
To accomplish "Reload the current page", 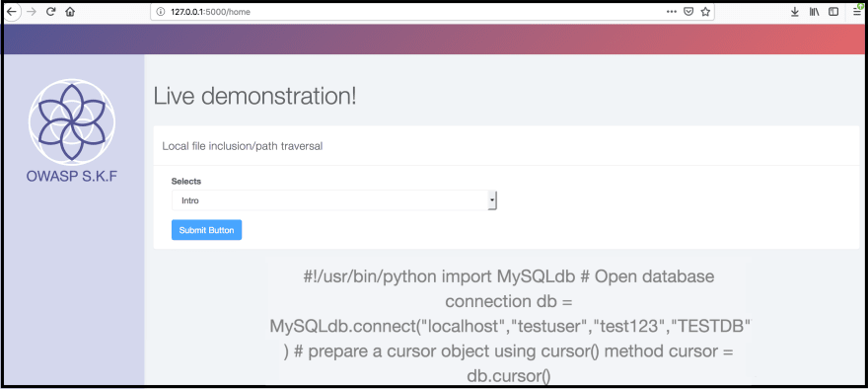I will click(x=50, y=11).
